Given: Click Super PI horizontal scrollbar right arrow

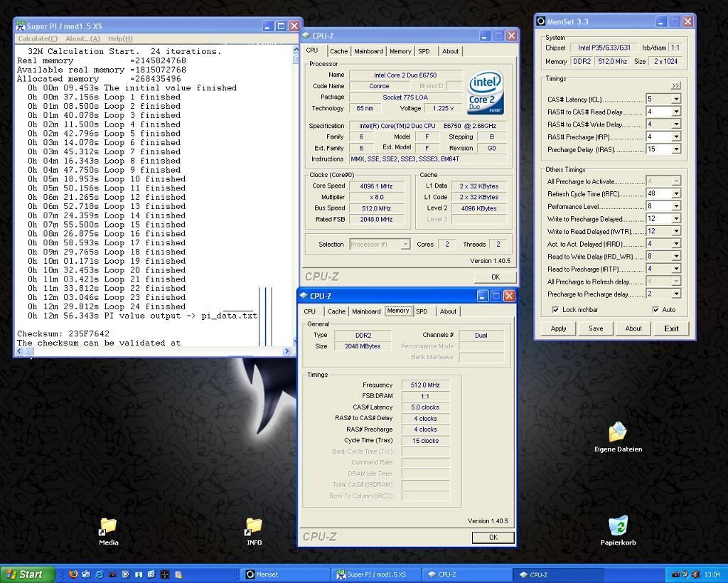Looking at the screenshot, I should click(x=287, y=351).
